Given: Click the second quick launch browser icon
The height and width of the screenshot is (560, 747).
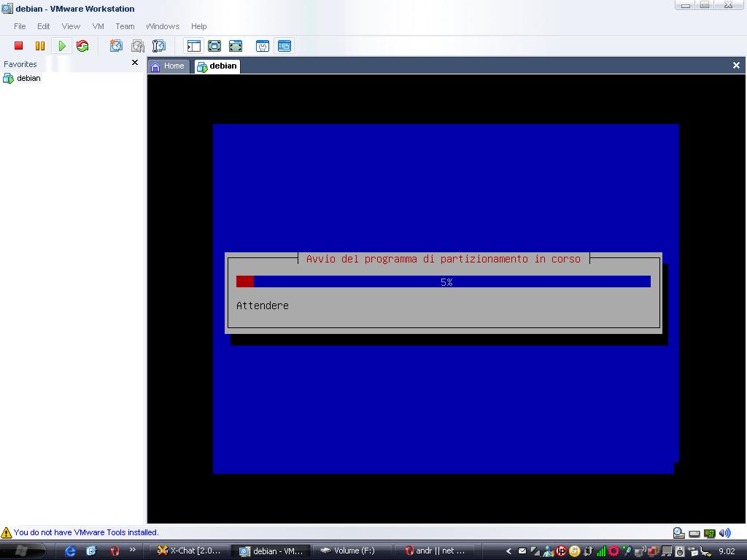Looking at the screenshot, I should point(91,551).
